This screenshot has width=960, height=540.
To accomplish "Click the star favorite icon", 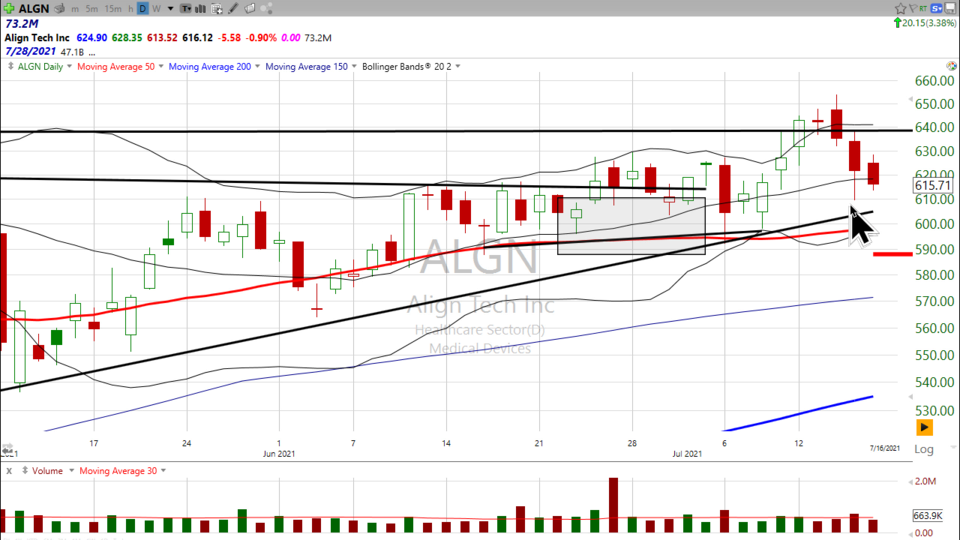I will pyautogui.click(x=900, y=9).
